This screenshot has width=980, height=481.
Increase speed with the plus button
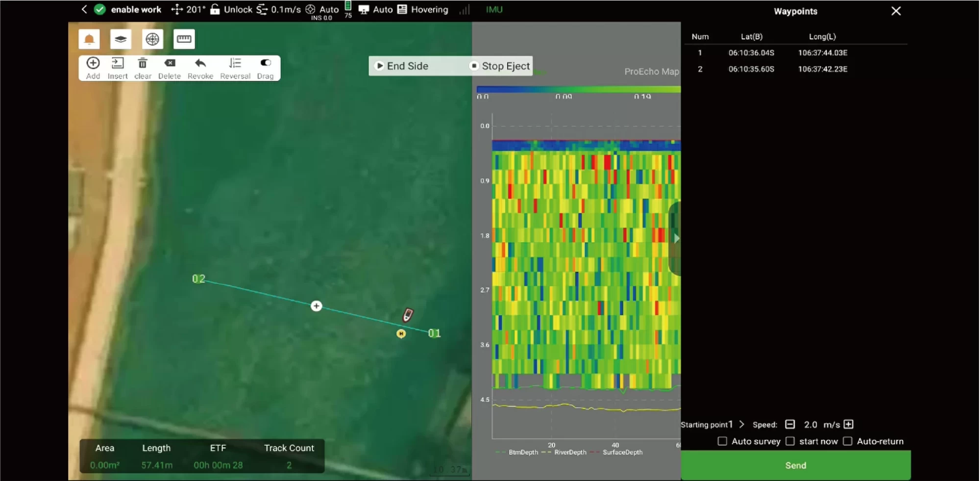(x=849, y=425)
